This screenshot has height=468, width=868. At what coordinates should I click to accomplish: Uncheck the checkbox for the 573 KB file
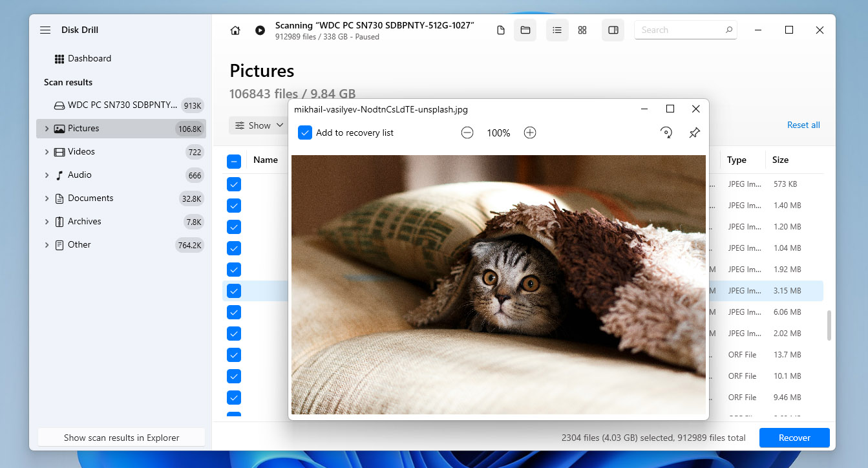[x=234, y=184]
